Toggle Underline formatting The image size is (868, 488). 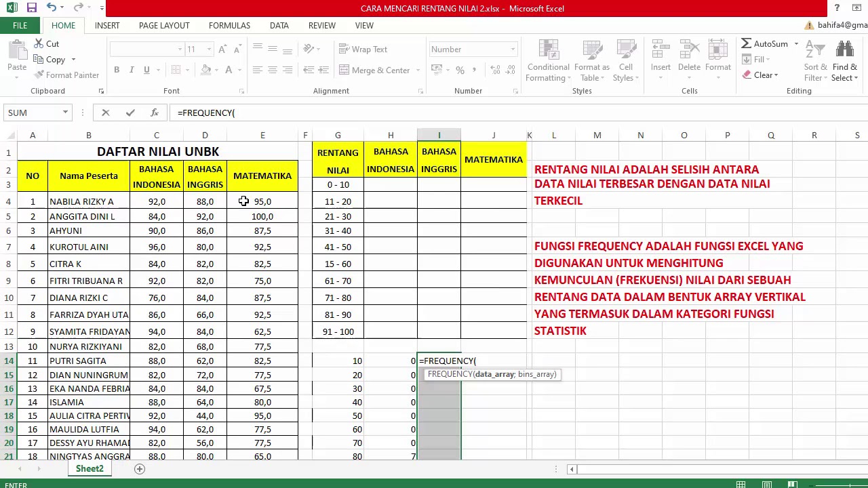click(146, 70)
